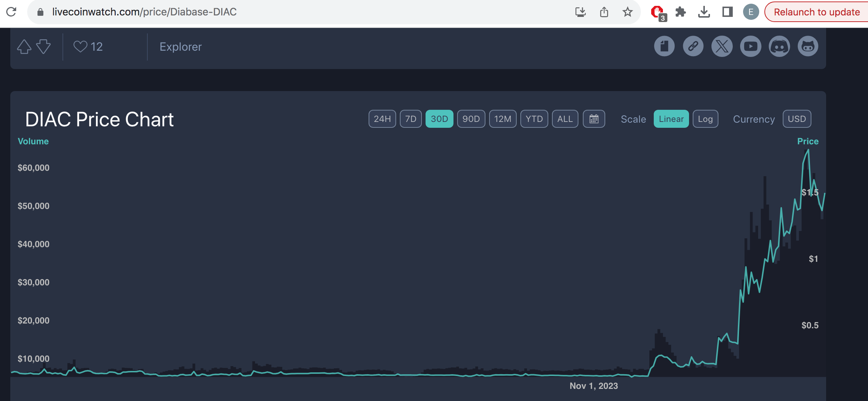Image resolution: width=868 pixels, height=401 pixels.
Task: Click the Price axis label
Action: click(x=808, y=141)
